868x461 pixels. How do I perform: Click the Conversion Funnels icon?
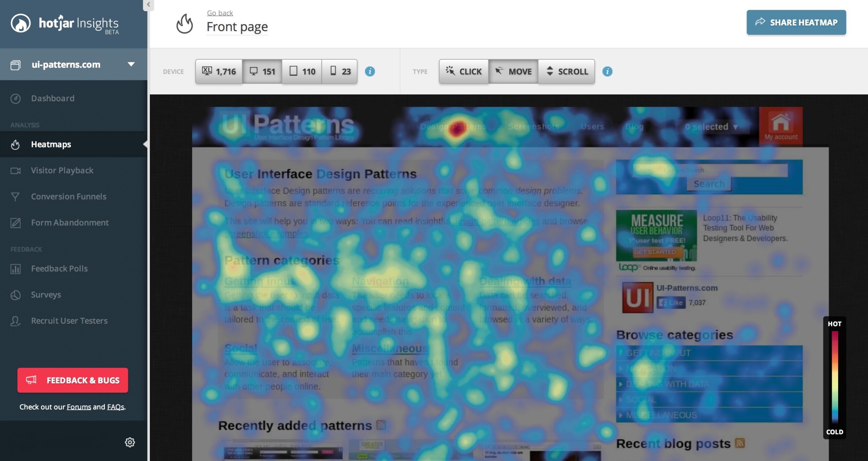click(x=16, y=196)
